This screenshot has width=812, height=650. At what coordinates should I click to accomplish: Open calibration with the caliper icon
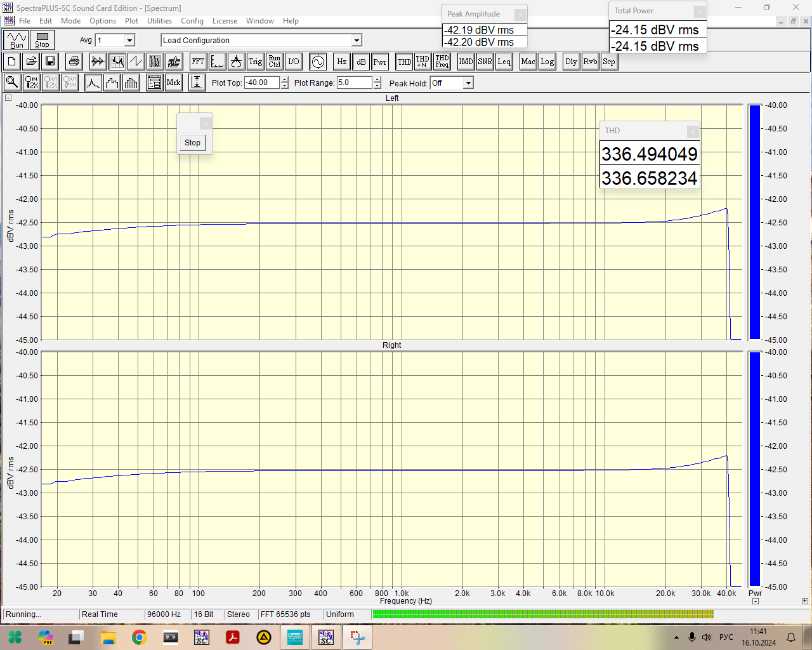coord(237,62)
